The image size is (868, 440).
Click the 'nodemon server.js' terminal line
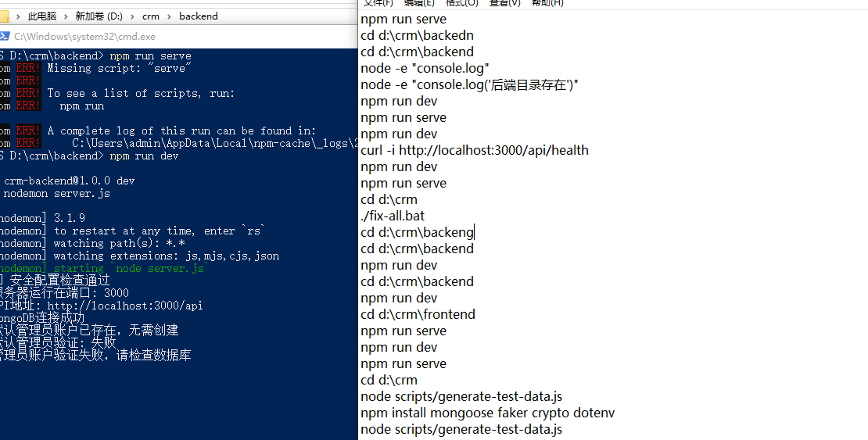point(56,194)
